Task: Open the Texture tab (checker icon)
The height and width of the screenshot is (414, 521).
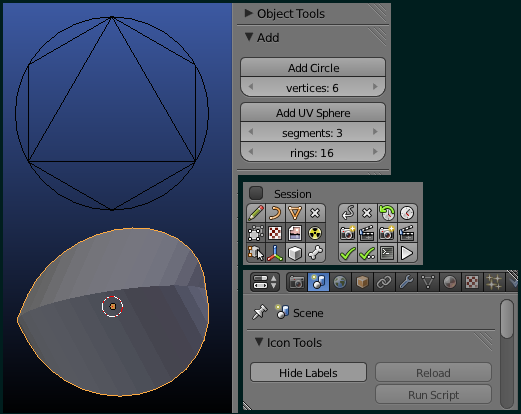Action: [472, 282]
